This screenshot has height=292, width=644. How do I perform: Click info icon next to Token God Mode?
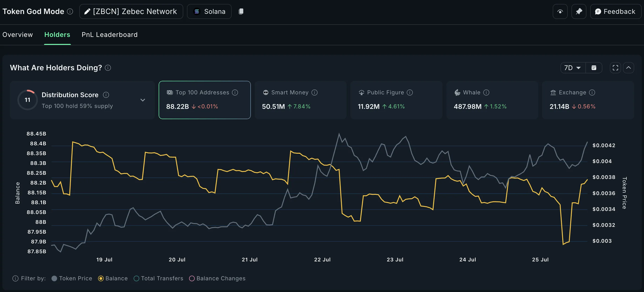(x=70, y=11)
